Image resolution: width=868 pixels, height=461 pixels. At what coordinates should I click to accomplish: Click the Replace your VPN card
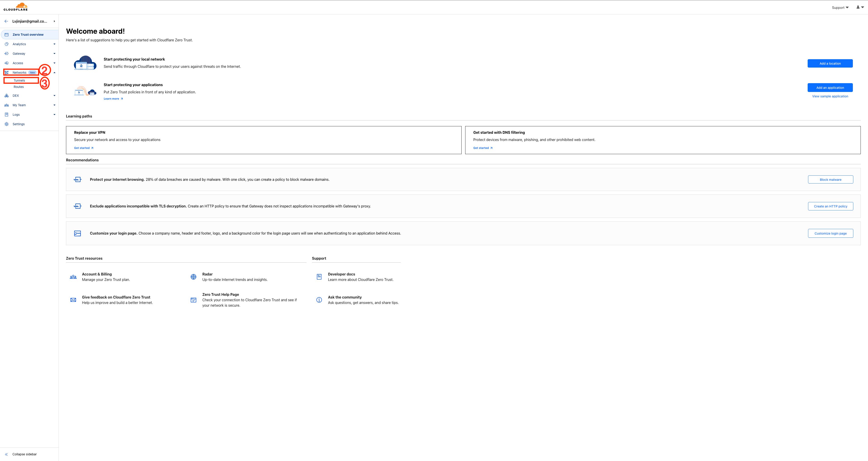[x=264, y=140]
